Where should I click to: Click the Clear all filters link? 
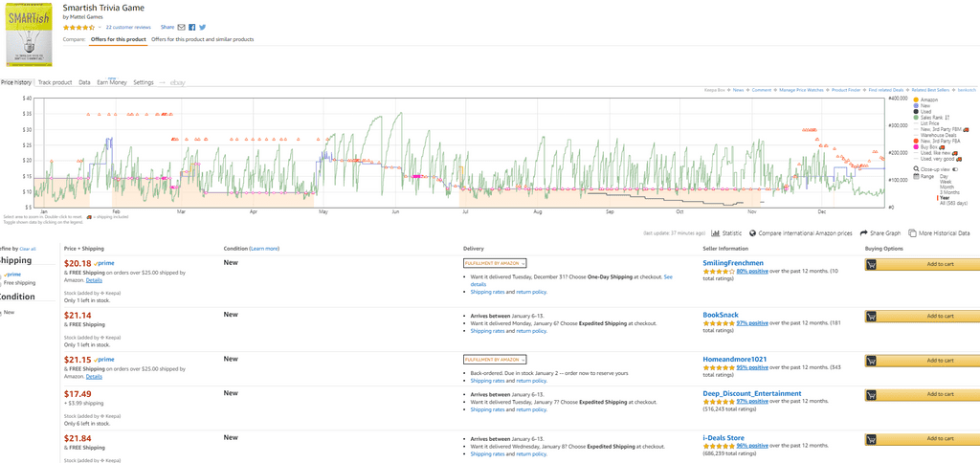point(28,249)
